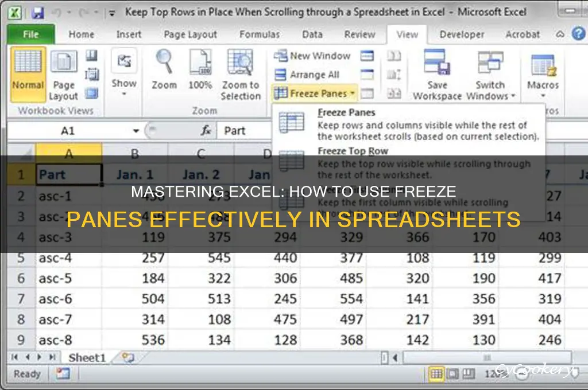Switch to the Page Layout tab
The width and height of the screenshot is (588, 390).
pyautogui.click(x=190, y=34)
